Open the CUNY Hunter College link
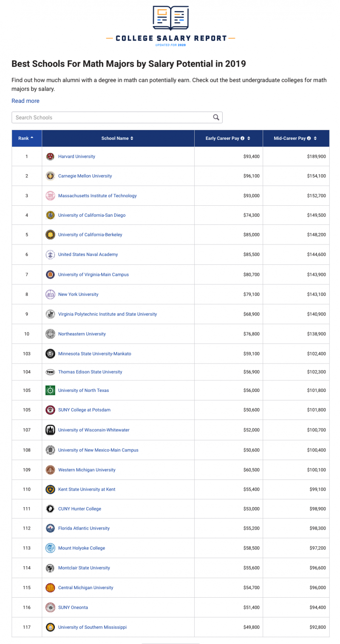Viewport: 340px width, 644px height. click(x=79, y=509)
